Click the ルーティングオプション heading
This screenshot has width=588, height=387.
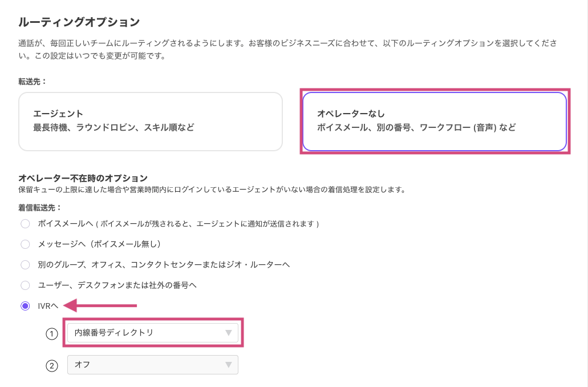pos(79,22)
